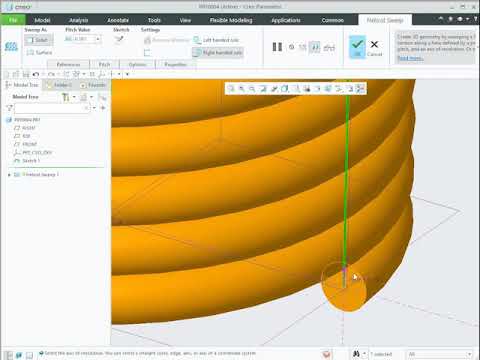Expand the quick access toolbar customize arrow

point(127,74)
